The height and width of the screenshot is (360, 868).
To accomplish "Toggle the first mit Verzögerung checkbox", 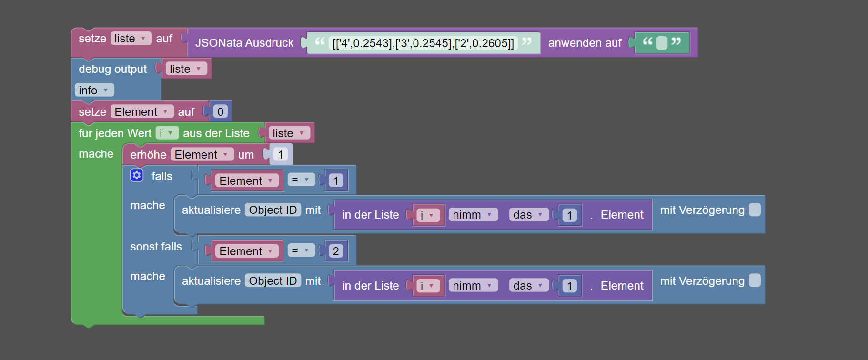I will pyautogui.click(x=755, y=210).
